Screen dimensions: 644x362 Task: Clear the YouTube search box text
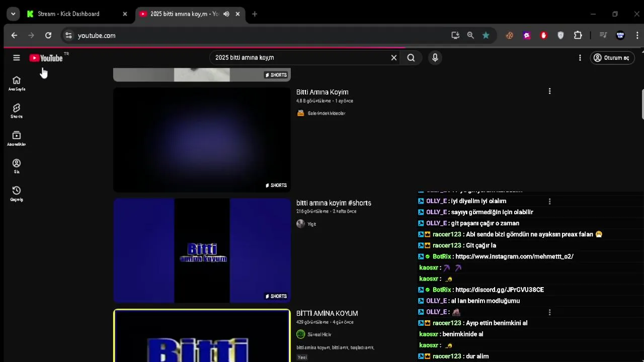(394, 58)
